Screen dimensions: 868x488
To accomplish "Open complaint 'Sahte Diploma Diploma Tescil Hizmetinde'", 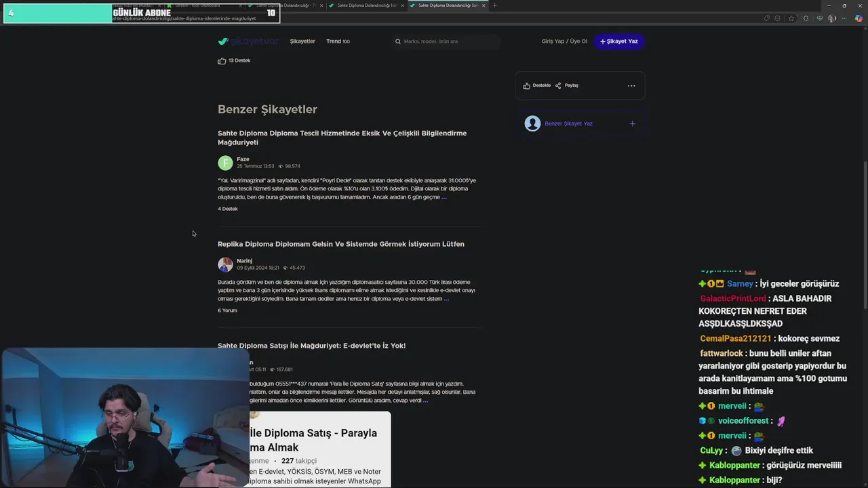I will click(x=342, y=138).
